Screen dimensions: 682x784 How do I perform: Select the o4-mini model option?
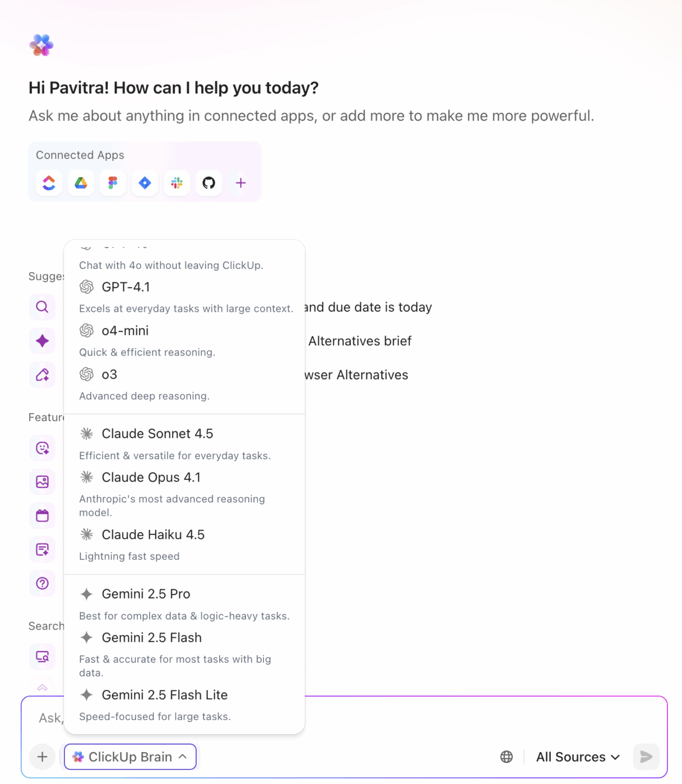pyautogui.click(x=125, y=331)
